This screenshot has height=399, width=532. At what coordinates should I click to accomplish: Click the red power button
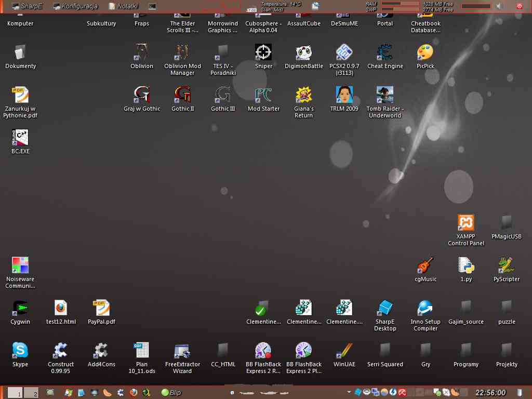520,6
